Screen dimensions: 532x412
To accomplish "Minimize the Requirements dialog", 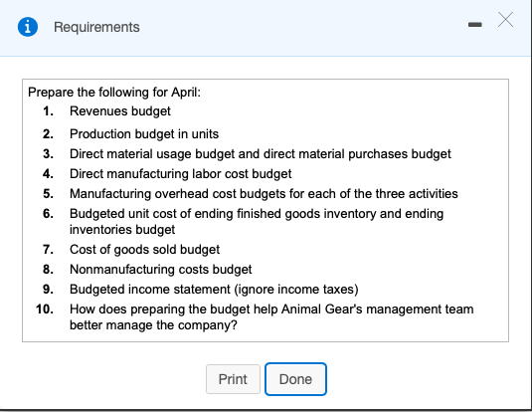I will [474, 25].
